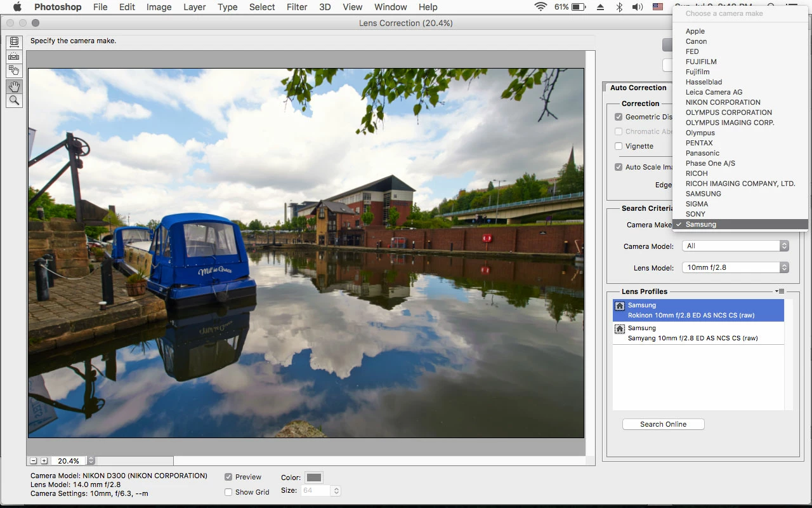The height and width of the screenshot is (508, 812).
Task: Uncheck the Preview checkbox
Action: [228, 477]
